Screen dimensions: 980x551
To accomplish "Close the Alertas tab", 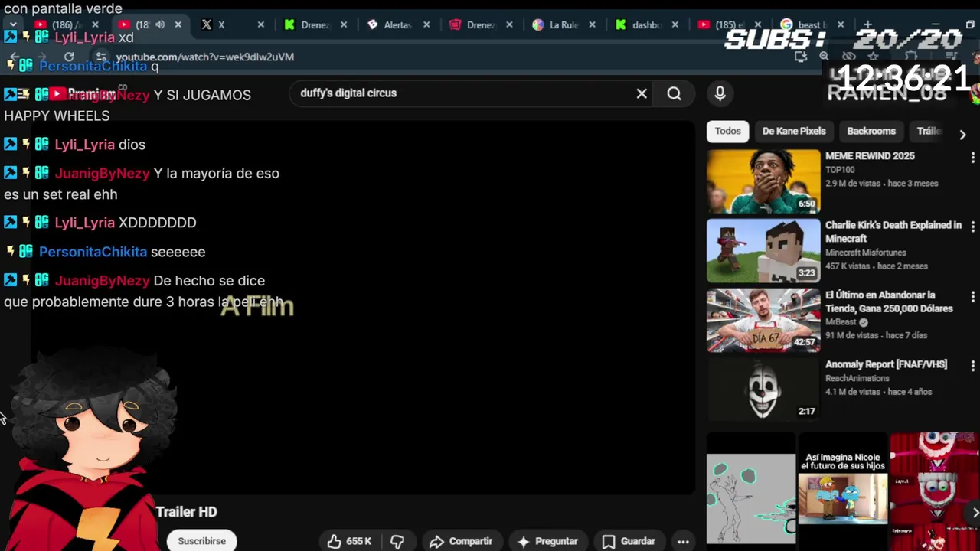I will point(426,24).
